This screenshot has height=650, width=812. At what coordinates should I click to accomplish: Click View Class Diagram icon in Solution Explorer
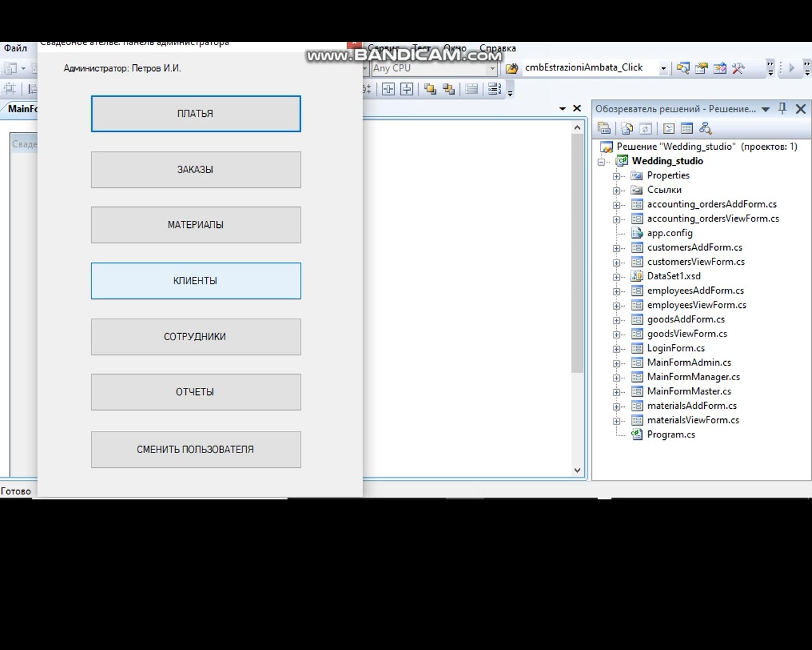pos(705,129)
